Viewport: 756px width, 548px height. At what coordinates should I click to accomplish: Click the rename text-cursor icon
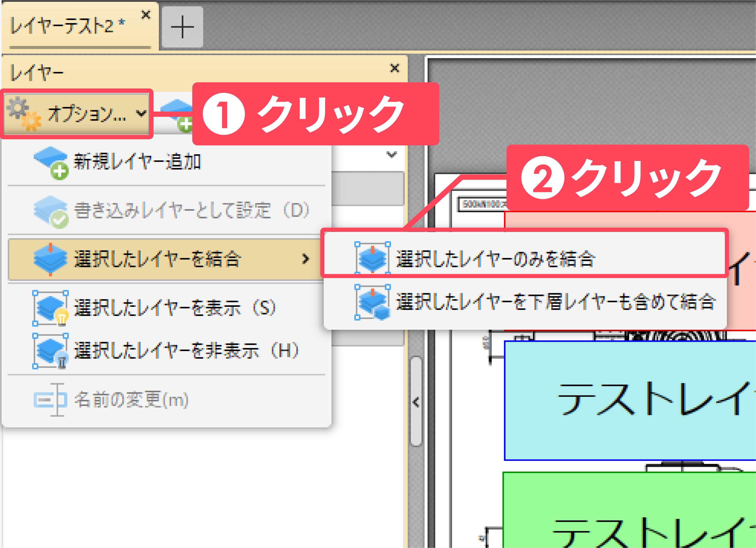tap(50, 400)
